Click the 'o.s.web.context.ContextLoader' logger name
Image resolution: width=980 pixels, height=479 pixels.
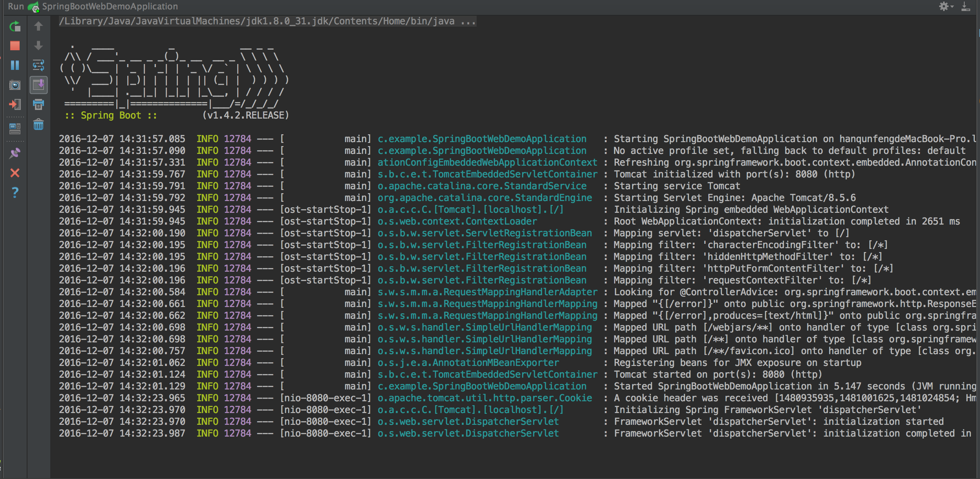point(457,221)
